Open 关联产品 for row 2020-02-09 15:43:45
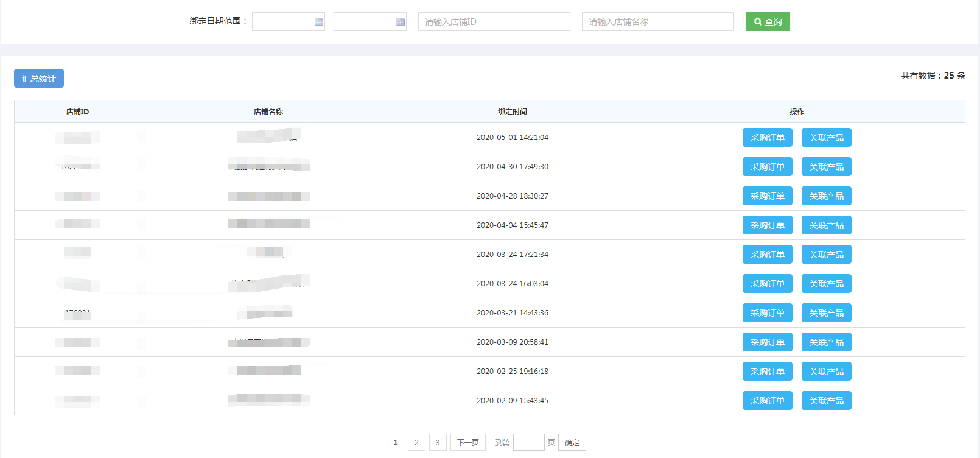Screen dimensions: 980x458 827,401
